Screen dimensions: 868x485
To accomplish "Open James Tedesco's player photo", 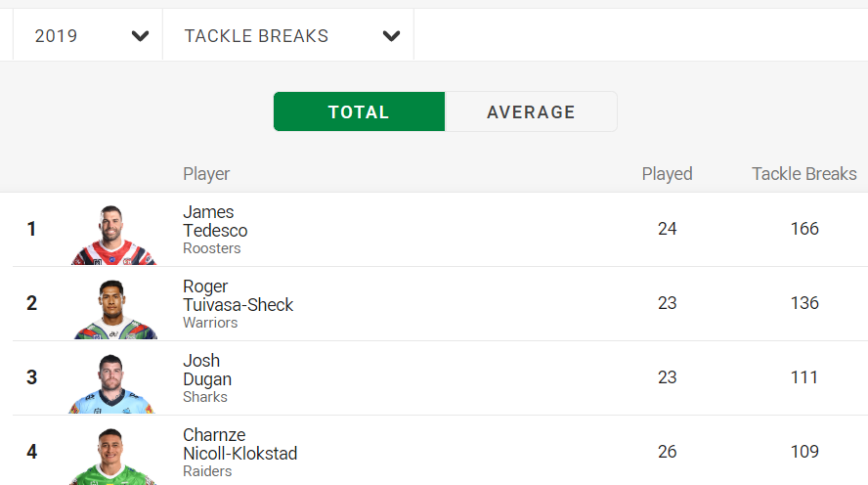I will pos(113,235).
